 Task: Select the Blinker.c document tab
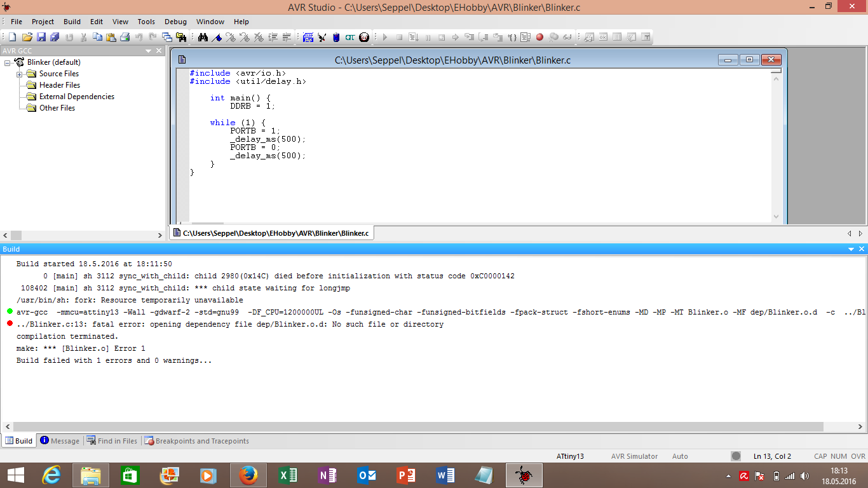[x=271, y=233]
